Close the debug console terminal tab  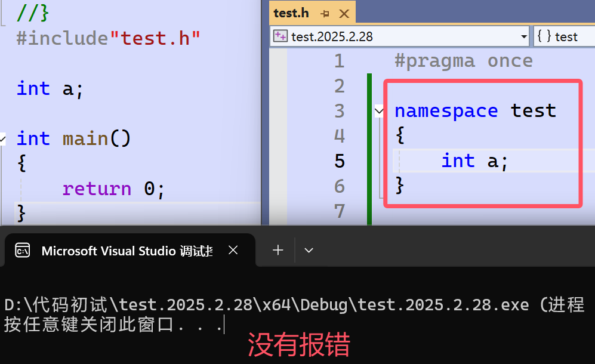233,250
